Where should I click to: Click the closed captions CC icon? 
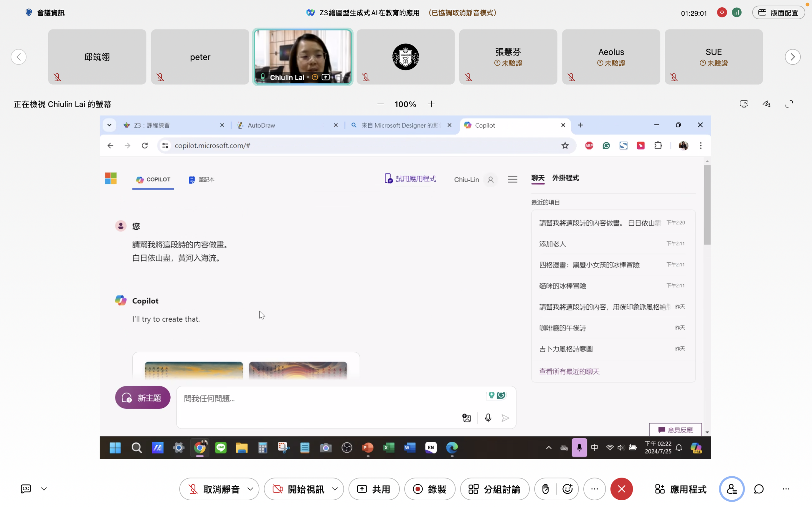click(26, 489)
